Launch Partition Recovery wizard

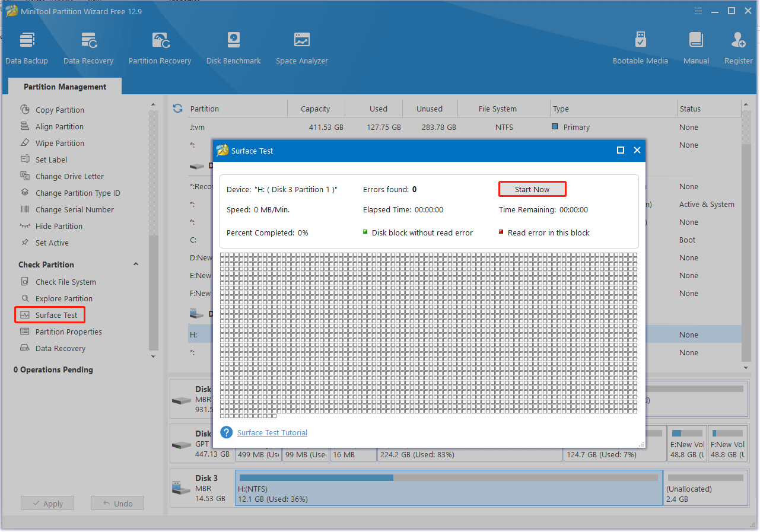(160, 48)
